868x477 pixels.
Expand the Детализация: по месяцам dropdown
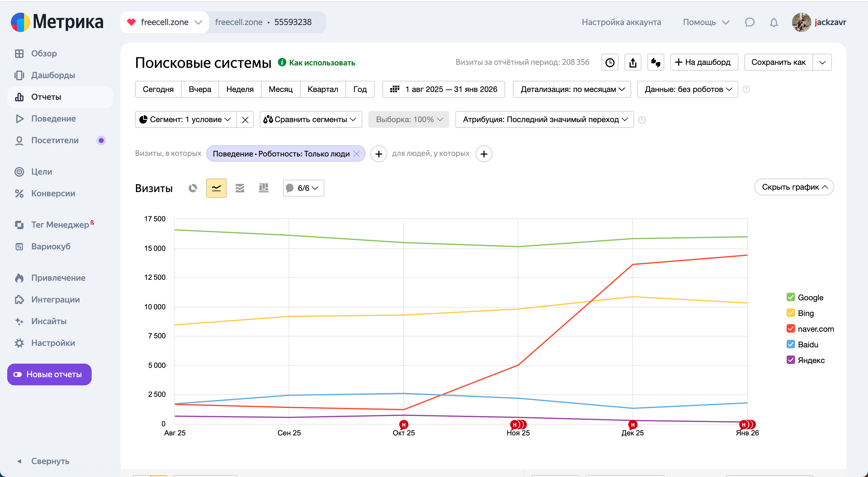[x=571, y=89]
